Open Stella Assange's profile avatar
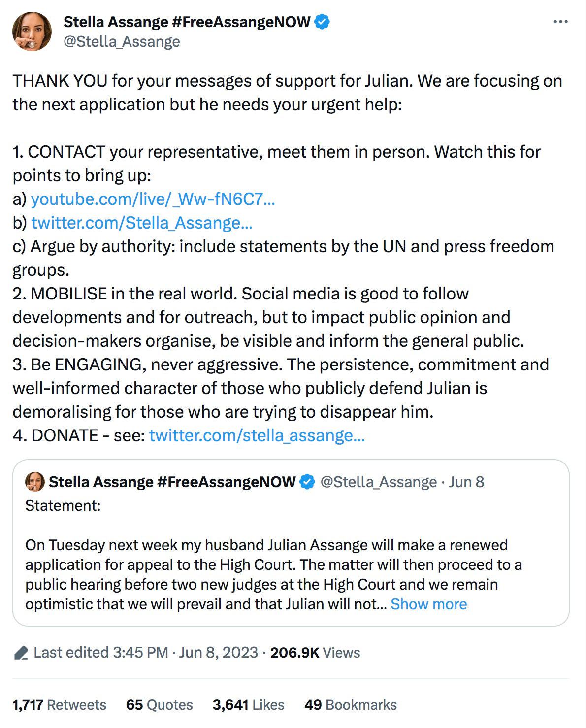Viewport: 586px width, 728px height. click(32, 31)
